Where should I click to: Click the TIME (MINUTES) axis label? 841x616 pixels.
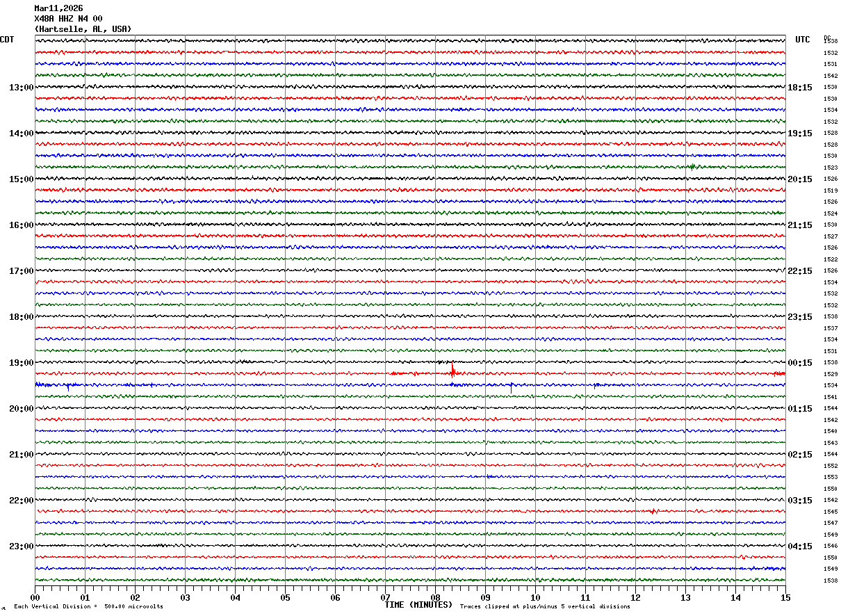(418, 605)
